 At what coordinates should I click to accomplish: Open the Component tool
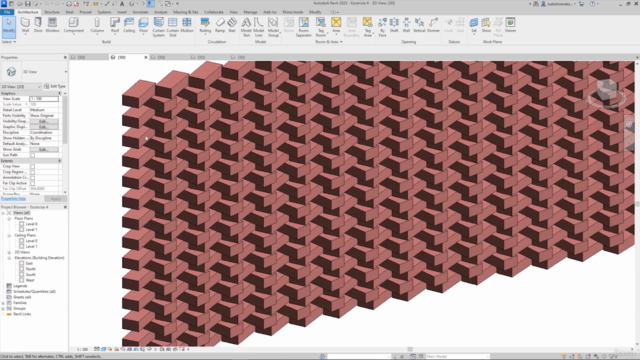pyautogui.click(x=73, y=25)
